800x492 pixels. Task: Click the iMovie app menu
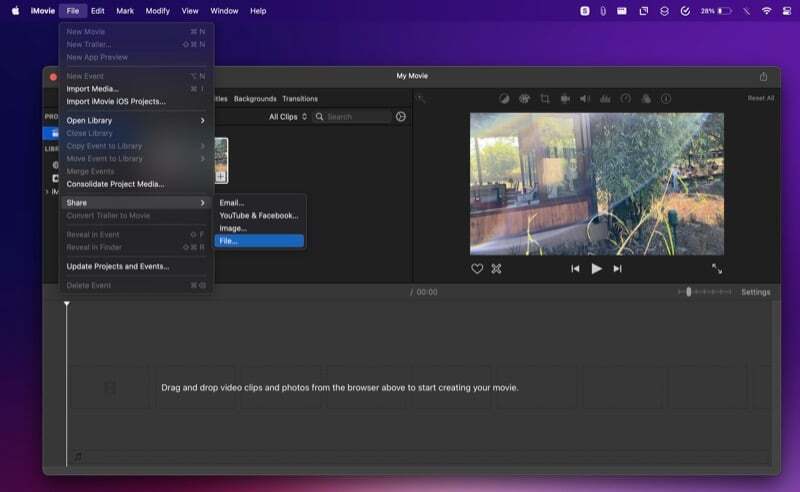coord(42,11)
